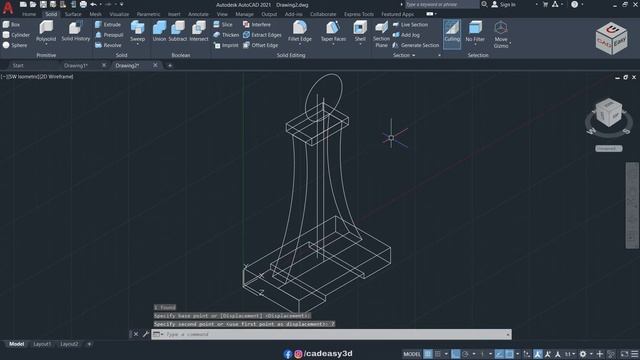Screen dimensions: 640x360
Task: Toggle the grid display in status bar
Action: [428, 354]
